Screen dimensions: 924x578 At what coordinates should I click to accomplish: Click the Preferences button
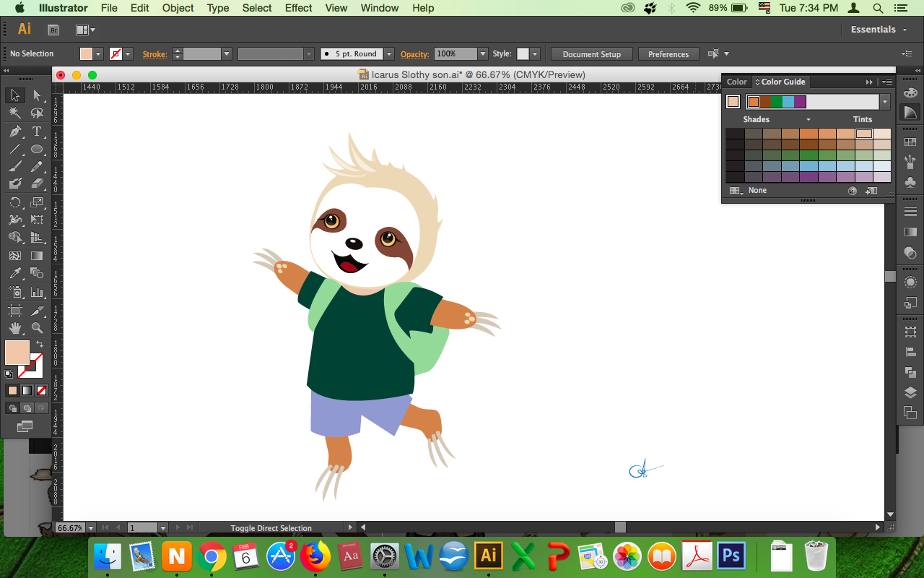668,54
